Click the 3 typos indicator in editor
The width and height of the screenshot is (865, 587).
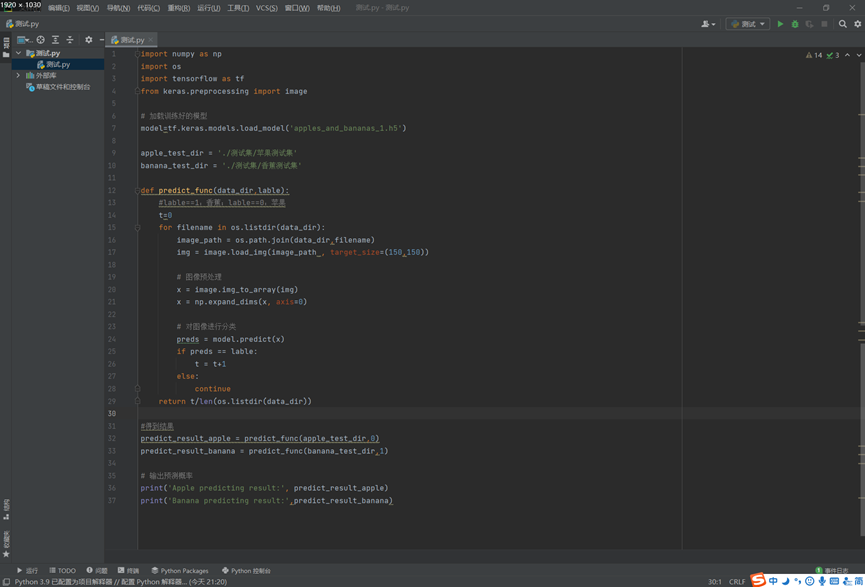click(x=832, y=55)
